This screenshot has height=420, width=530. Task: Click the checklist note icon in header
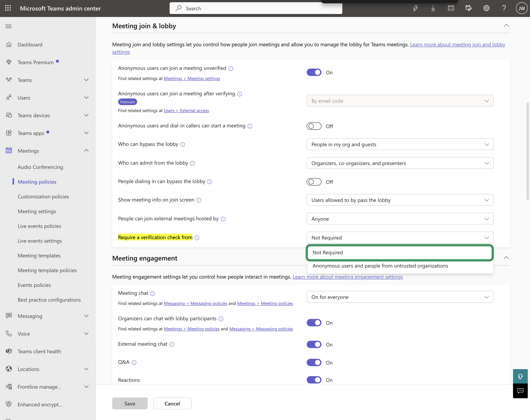pyautogui.click(x=469, y=8)
